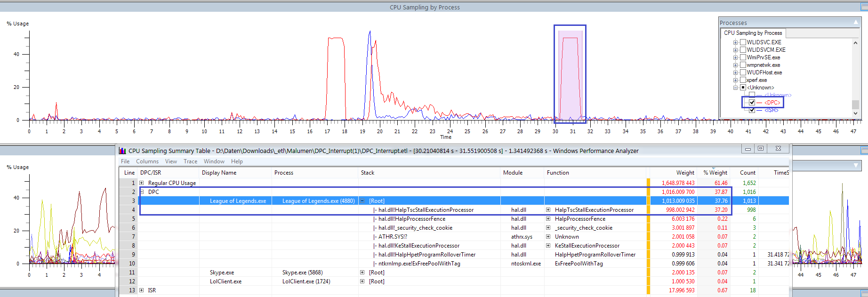Expand the WmiPrvSE.exe tree node
Viewport: 868px width, 297px height.
coord(735,57)
